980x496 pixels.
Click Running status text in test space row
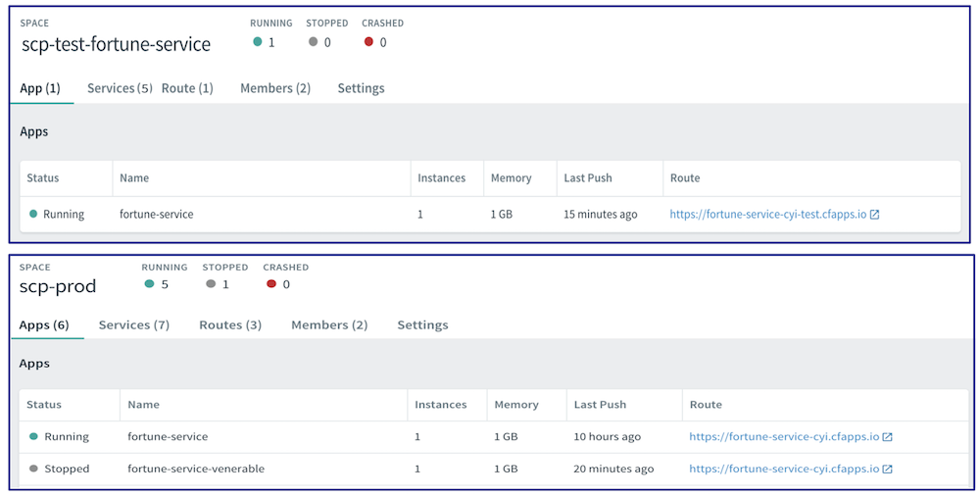(64, 214)
